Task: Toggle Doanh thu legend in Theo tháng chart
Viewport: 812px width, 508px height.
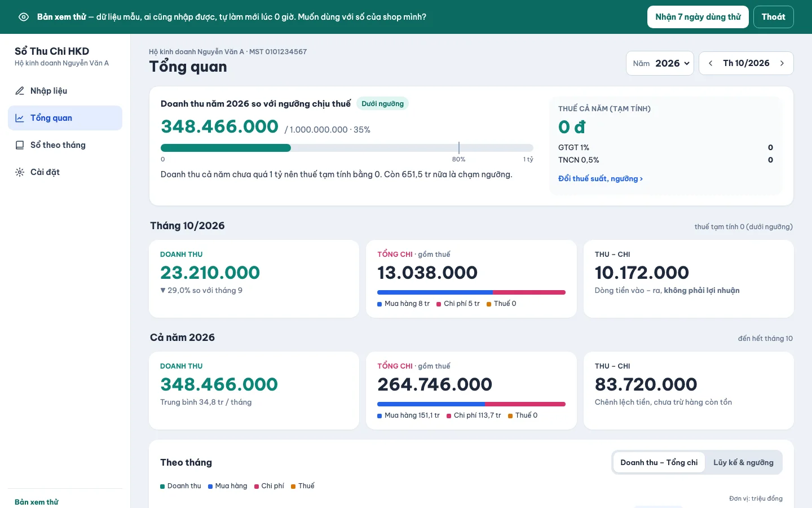Action: (x=180, y=486)
